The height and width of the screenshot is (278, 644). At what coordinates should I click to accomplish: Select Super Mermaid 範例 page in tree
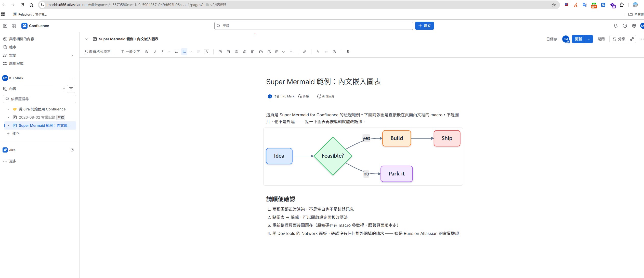point(45,125)
